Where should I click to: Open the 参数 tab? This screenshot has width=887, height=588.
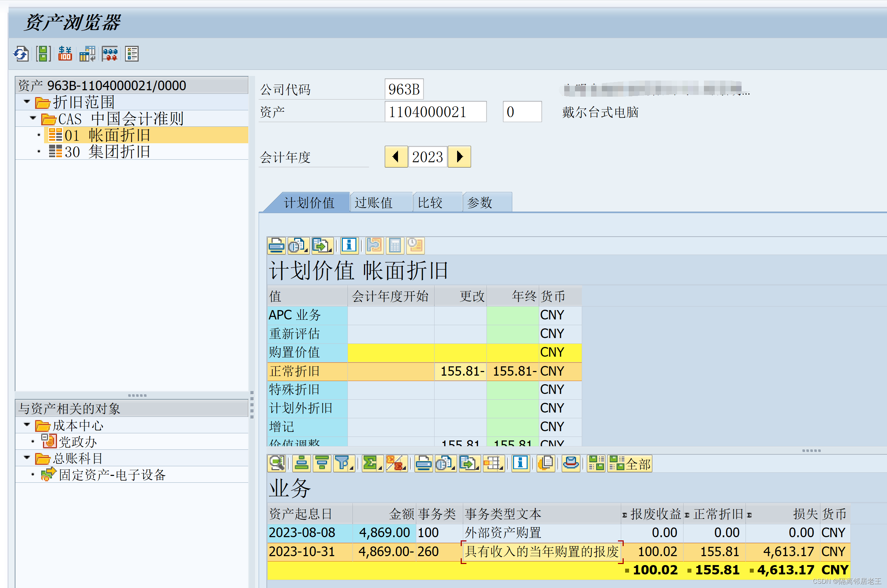coord(480,203)
